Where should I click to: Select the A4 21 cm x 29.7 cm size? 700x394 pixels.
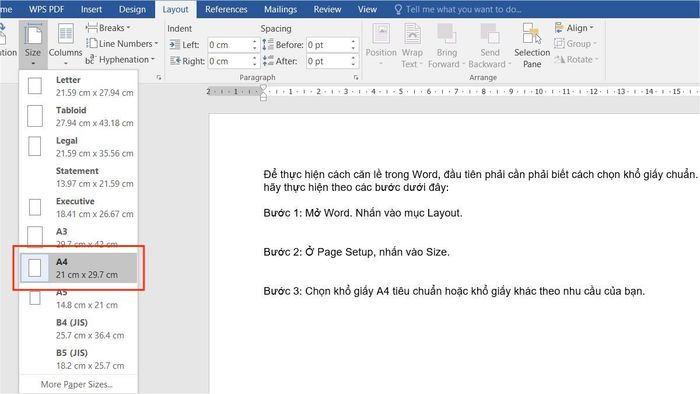point(79,268)
